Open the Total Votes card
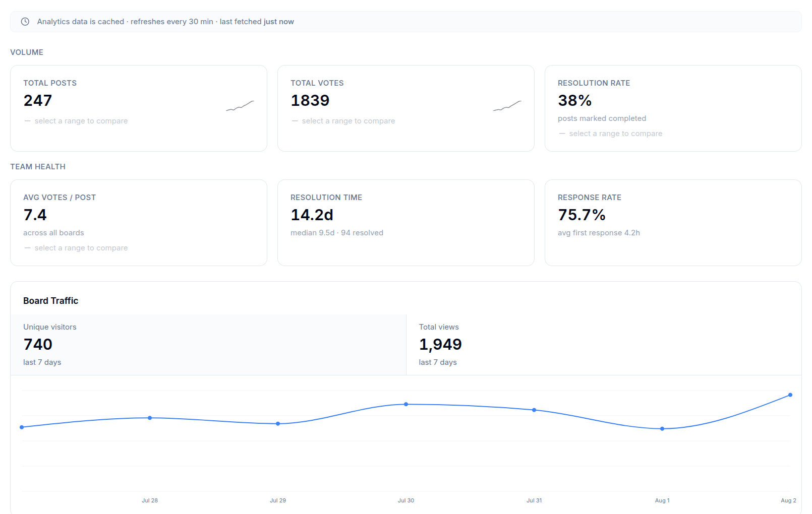 tap(406, 108)
